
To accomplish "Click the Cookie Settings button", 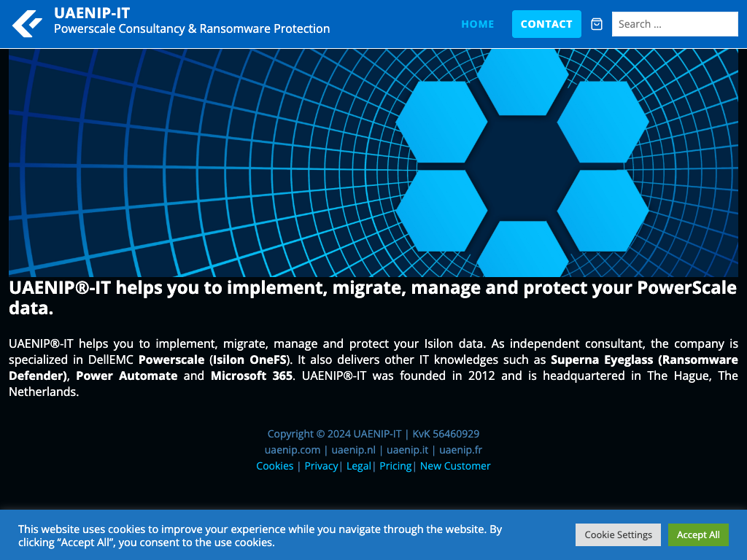I will [618, 534].
